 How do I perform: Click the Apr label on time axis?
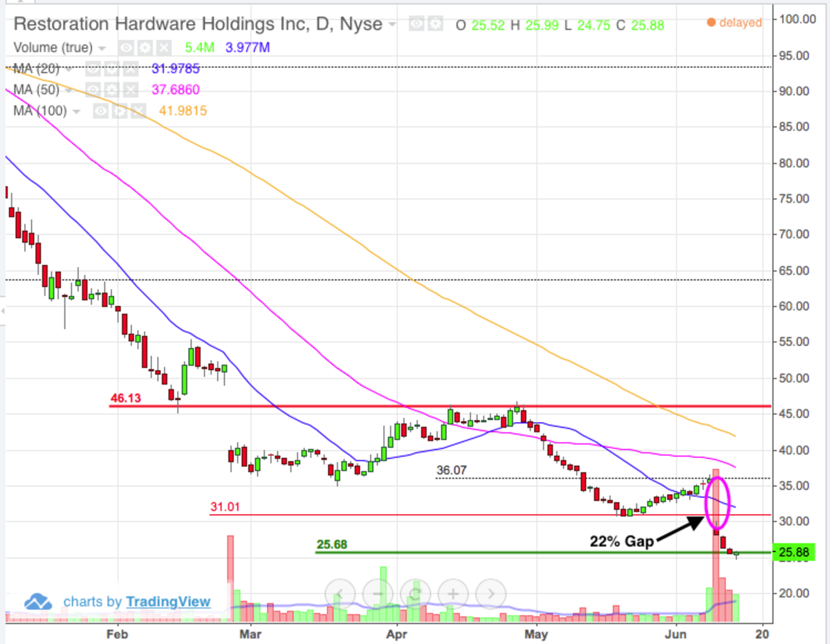point(397,634)
